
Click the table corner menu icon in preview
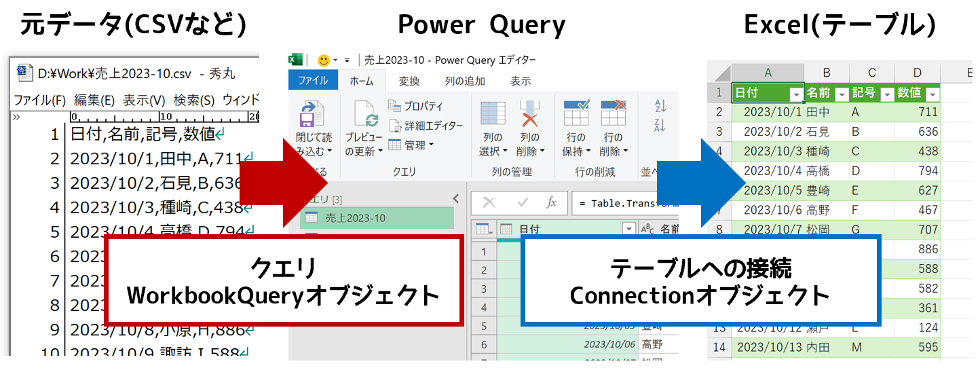tap(484, 229)
